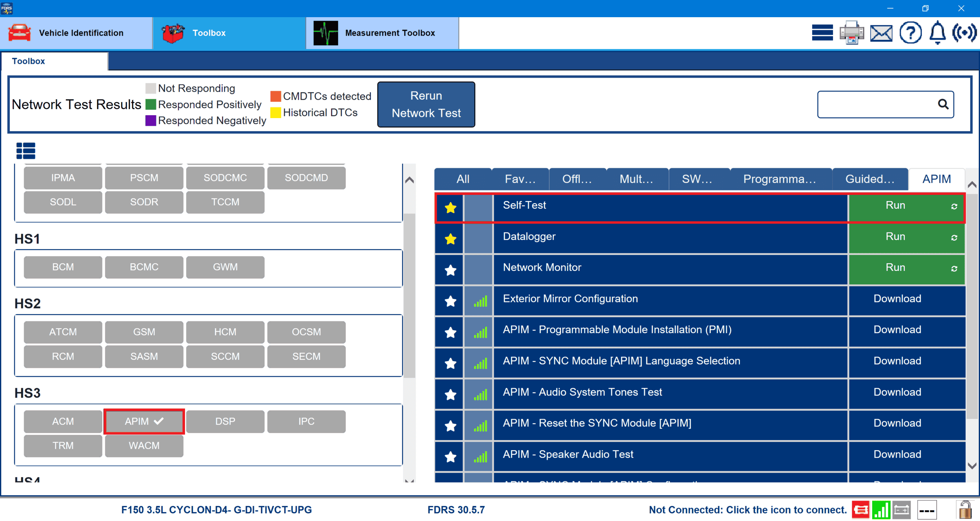This screenshot has width=980, height=521.
Task: Switch to the Offline tab
Action: coord(577,179)
